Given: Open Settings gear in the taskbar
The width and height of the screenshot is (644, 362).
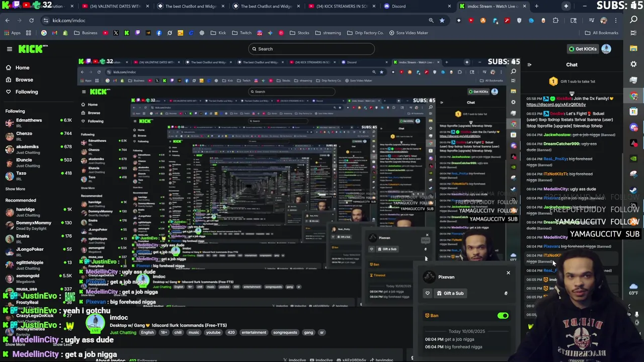Looking at the screenshot, I should click(633, 64).
